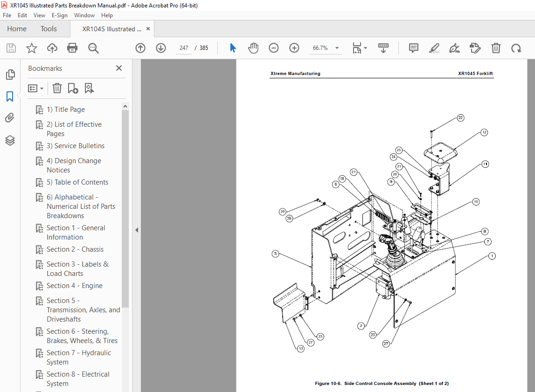Select the highlight text tool
Image resolution: width=535 pixels, height=392 pixels.
(x=434, y=48)
